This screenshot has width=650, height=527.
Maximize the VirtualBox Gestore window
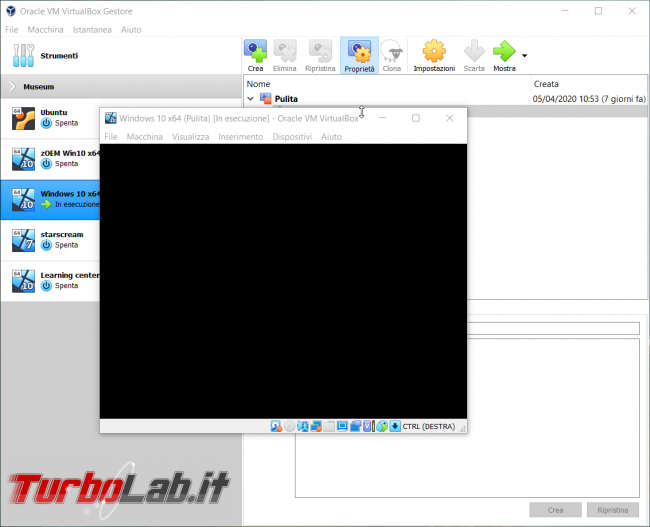598,11
